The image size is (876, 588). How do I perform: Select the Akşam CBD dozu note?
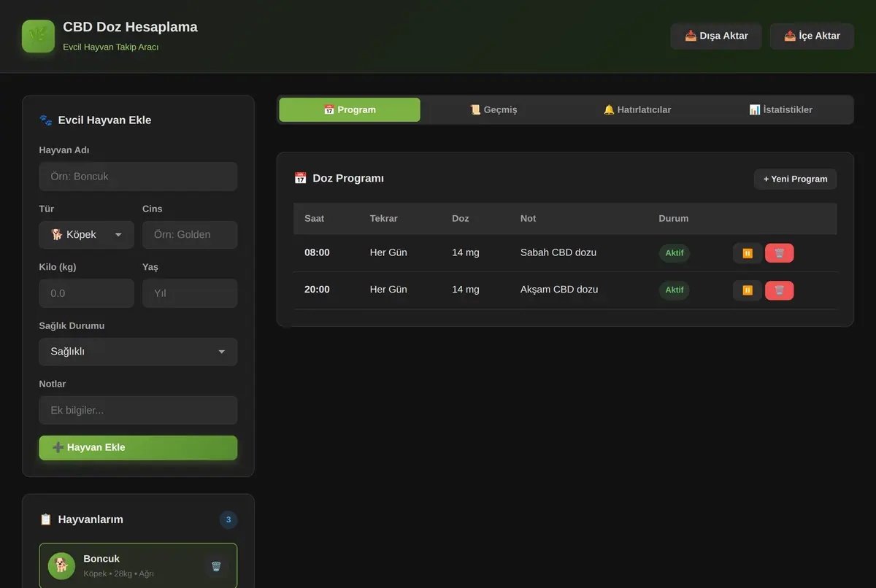point(559,290)
